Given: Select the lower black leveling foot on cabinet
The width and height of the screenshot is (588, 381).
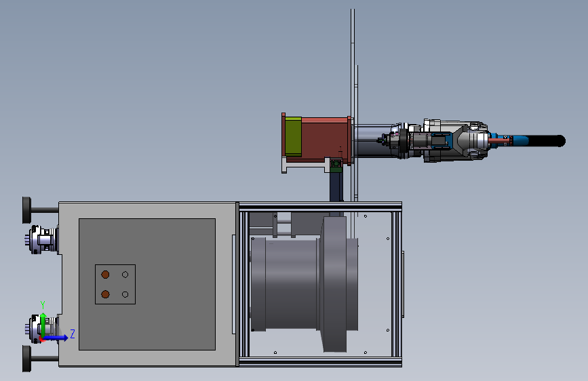Looking at the screenshot, I should pos(26,359).
